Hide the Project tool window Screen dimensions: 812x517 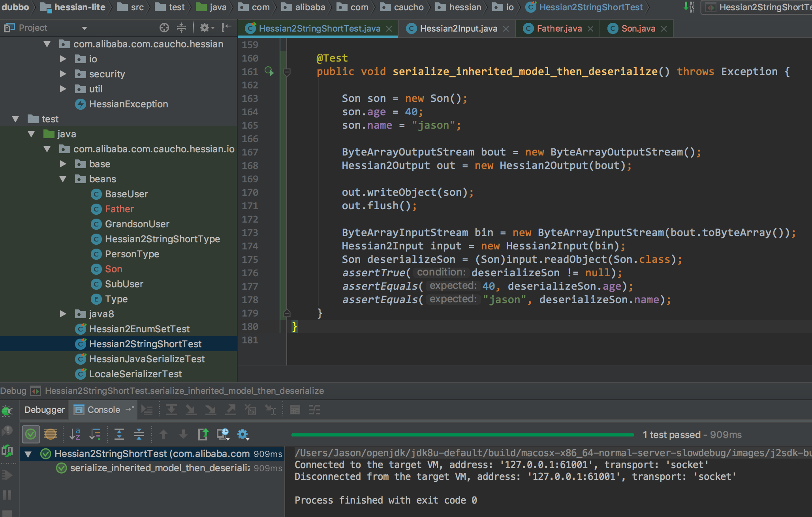coord(226,28)
